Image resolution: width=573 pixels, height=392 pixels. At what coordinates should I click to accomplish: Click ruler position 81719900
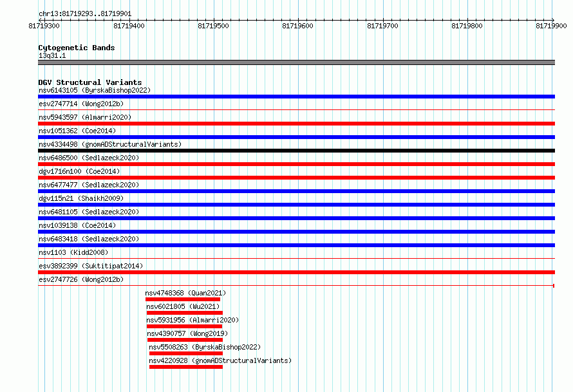552,26
